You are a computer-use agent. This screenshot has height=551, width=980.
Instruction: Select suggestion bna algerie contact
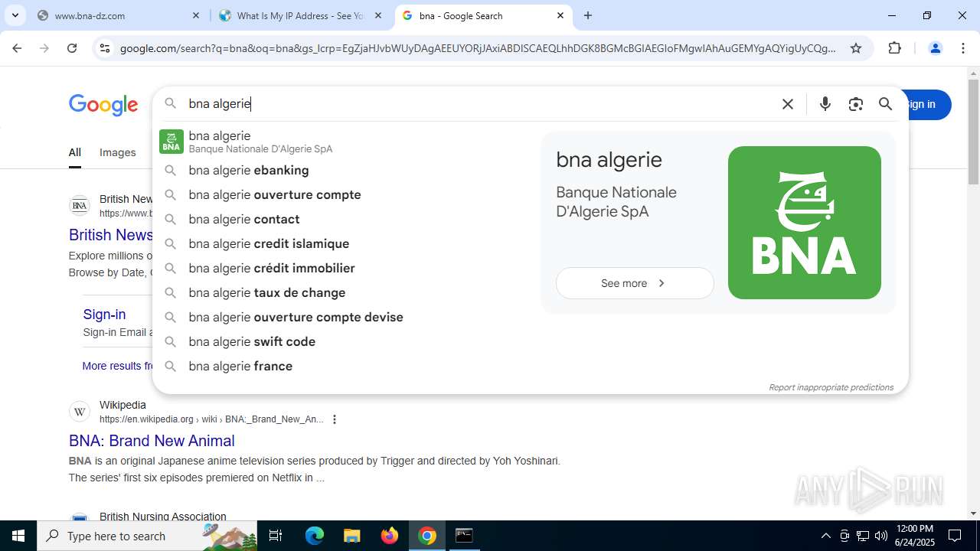(346, 219)
